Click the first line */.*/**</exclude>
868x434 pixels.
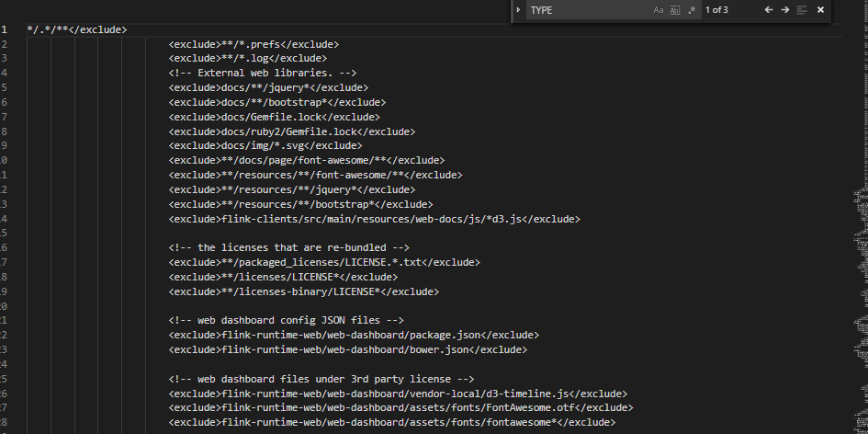pos(77,30)
